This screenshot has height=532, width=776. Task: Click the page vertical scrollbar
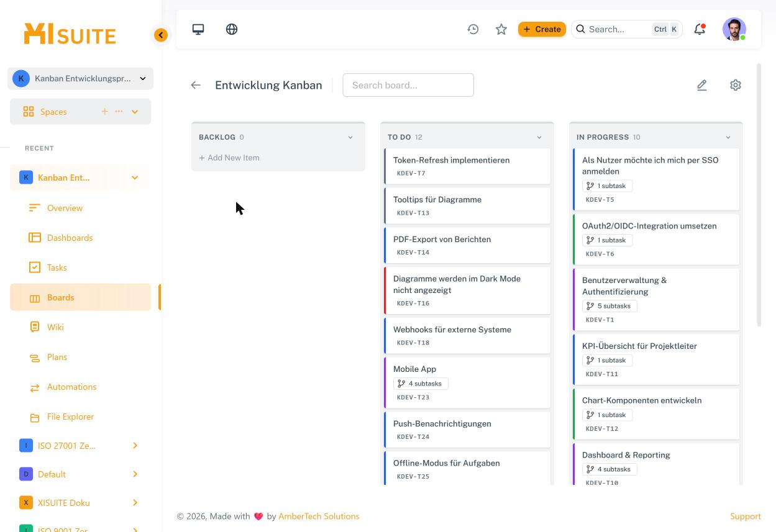(x=759, y=194)
